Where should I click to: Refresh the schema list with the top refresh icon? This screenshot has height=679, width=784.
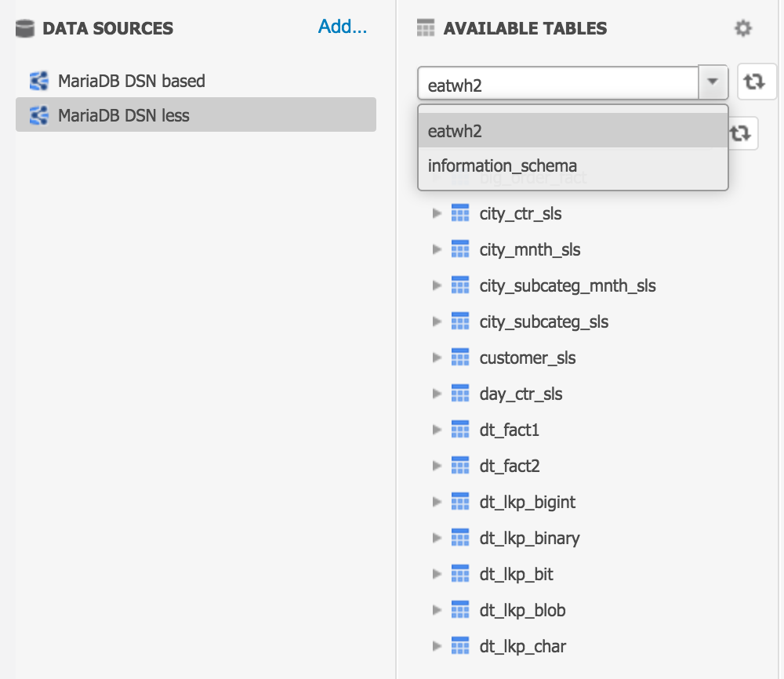click(756, 82)
